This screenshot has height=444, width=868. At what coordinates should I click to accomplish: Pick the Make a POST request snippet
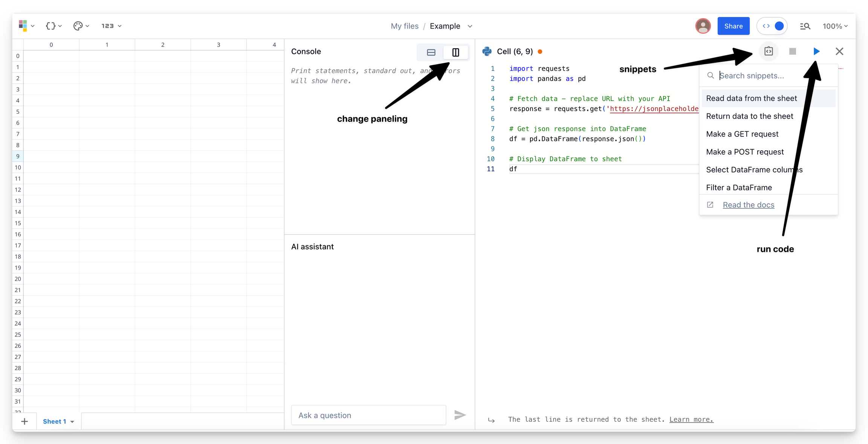coord(769,152)
